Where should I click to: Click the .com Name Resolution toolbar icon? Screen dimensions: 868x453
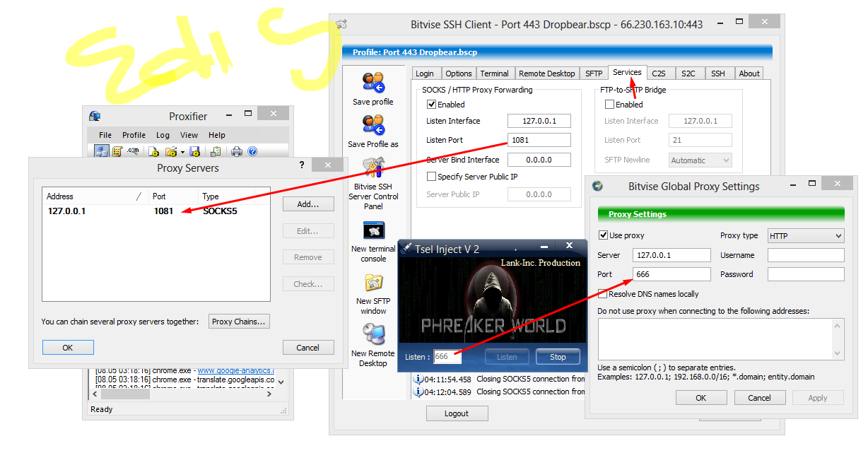click(x=134, y=151)
